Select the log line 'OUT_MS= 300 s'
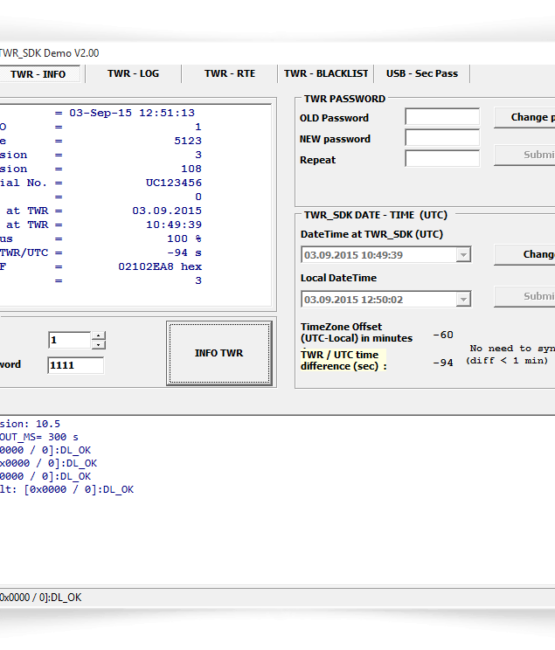Viewport: 555px width, 650px height. (39, 437)
